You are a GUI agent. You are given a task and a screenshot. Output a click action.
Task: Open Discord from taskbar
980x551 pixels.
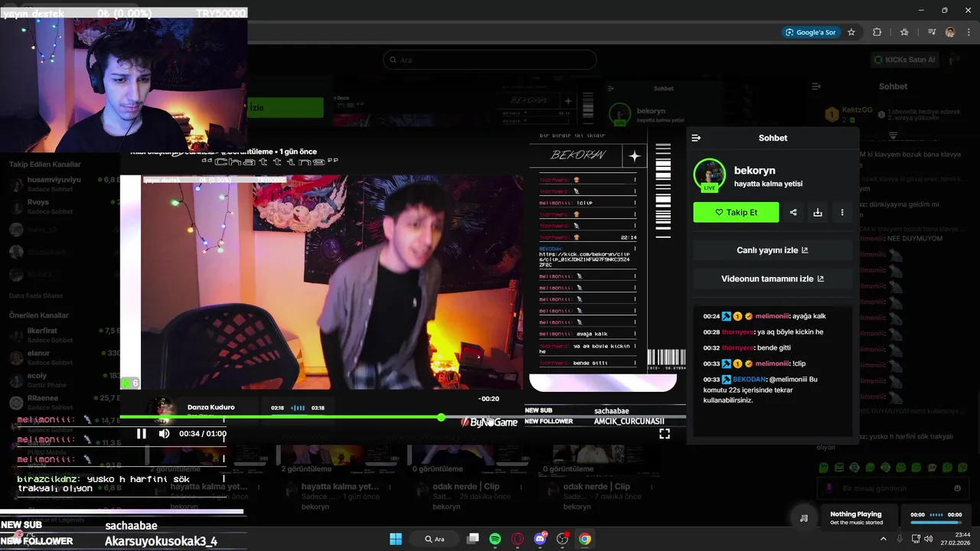tap(541, 539)
